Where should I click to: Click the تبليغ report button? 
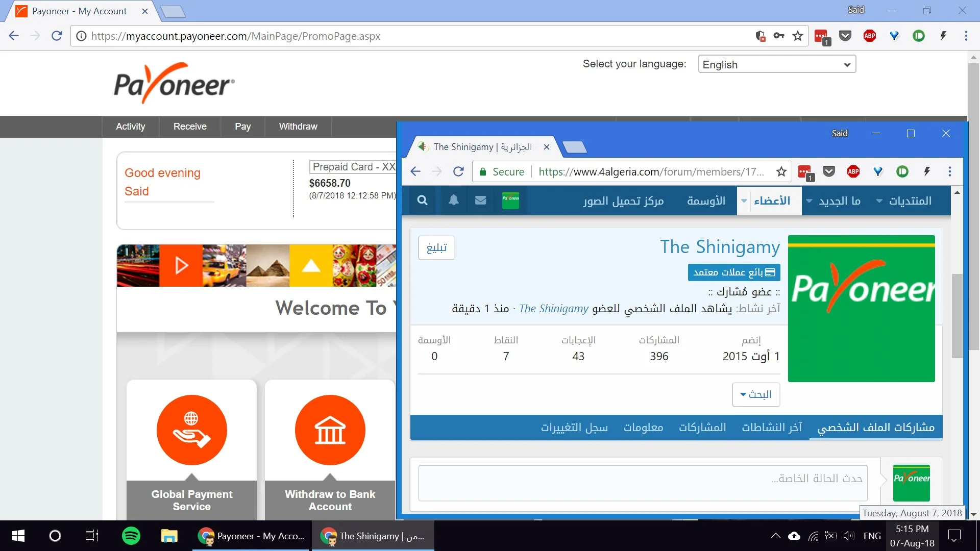(x=436, y=248)
